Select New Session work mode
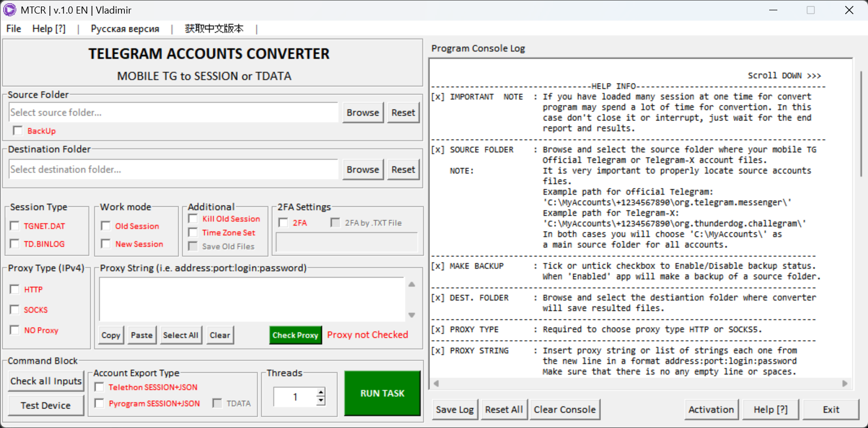The width and height of the screenshot is (868, 428). pyautogui.click(x=106, y=244)
